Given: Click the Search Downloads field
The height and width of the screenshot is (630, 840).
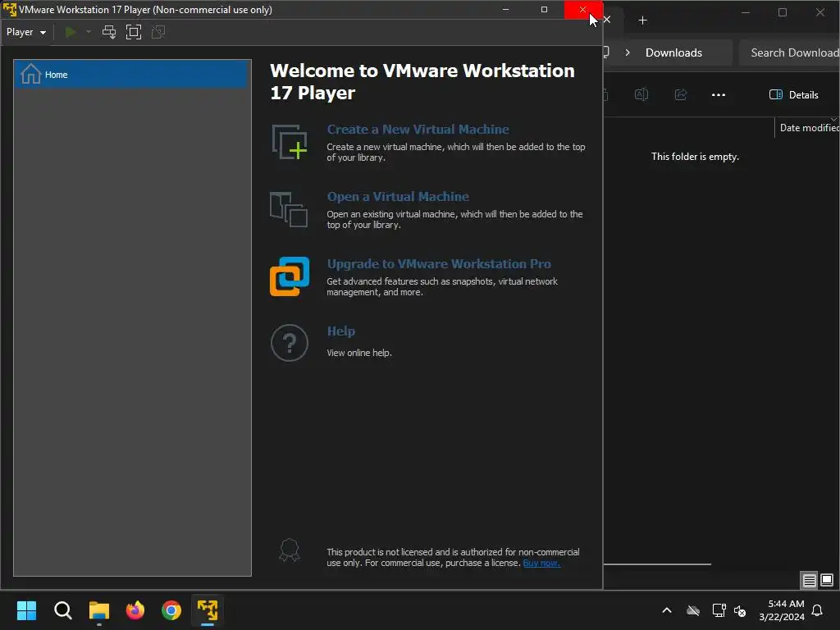Looking at the screenshot, I should tap(790, 52).
